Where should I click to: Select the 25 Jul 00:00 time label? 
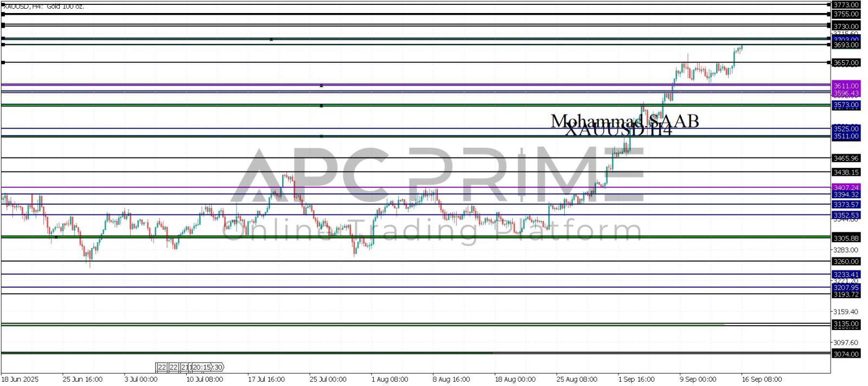tap(328, 379)
